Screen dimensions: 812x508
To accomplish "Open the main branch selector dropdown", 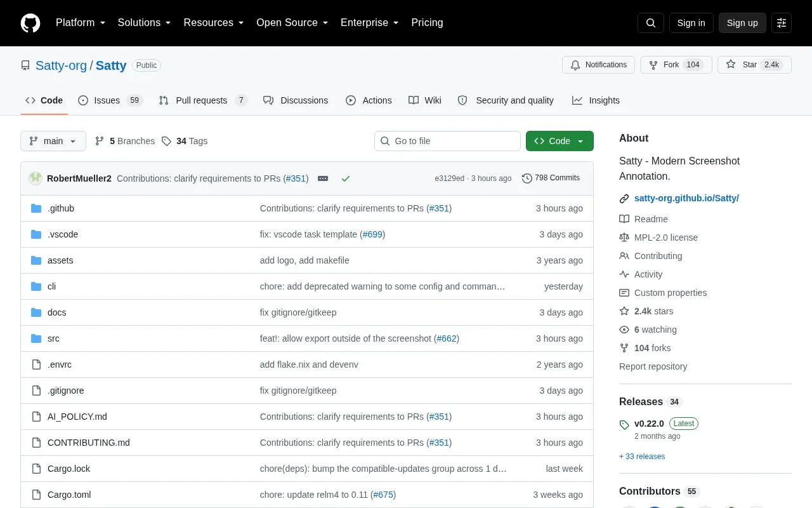I will (x=53, y=141).
